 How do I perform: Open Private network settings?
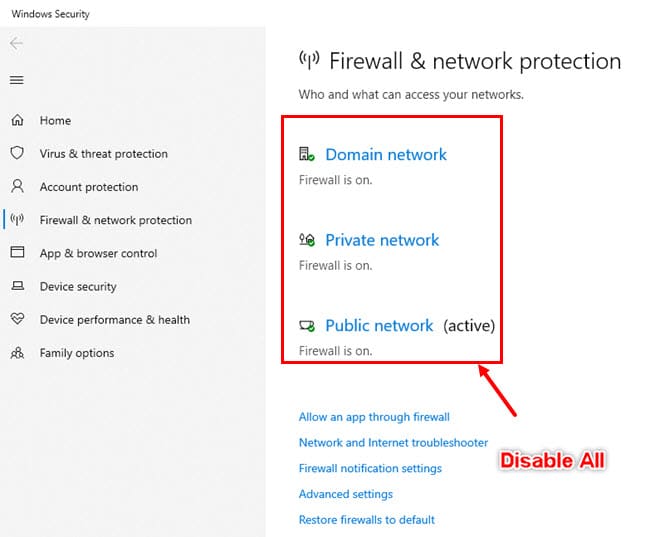coord(382,240)
